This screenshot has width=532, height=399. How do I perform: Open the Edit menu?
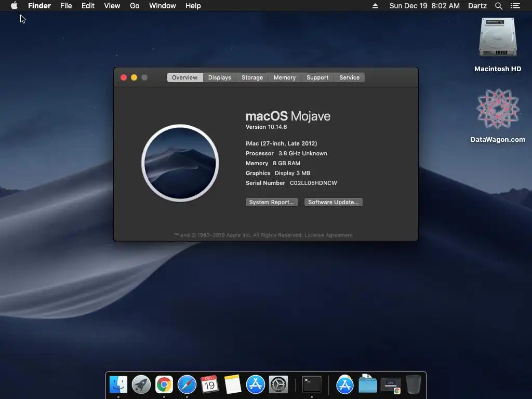tap(88, 6)
